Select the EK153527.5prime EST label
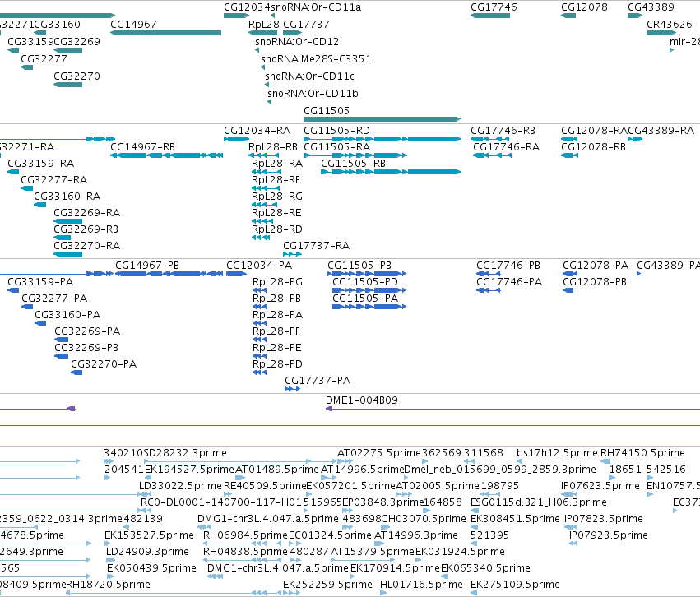The height and width of the screenshot is (597, 700). point(149,535)
